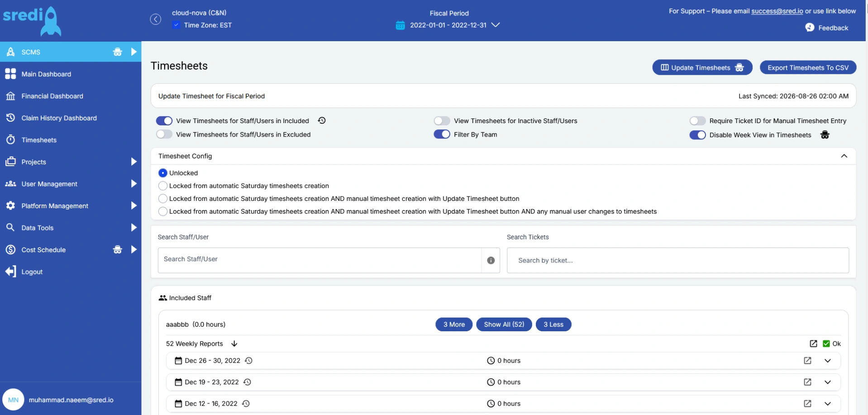Toggle the Ok checkbox for aaabbb
The image size is (868, 415).
(x=826, y=343)
